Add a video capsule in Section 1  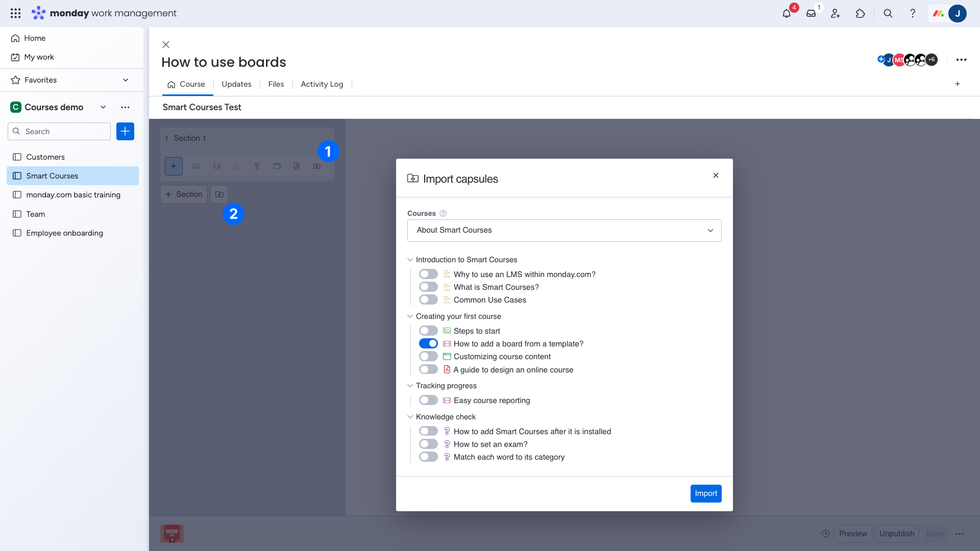(x=216, y=166)
